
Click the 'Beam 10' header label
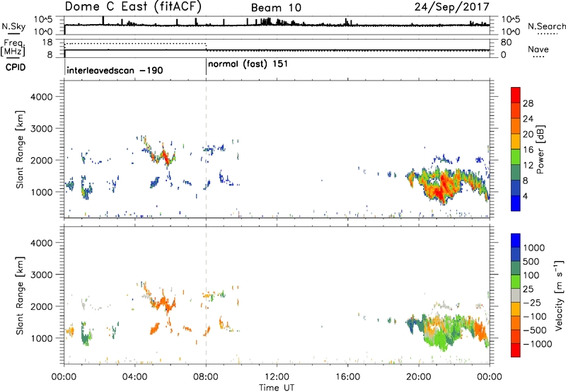[x=276, y=8]
